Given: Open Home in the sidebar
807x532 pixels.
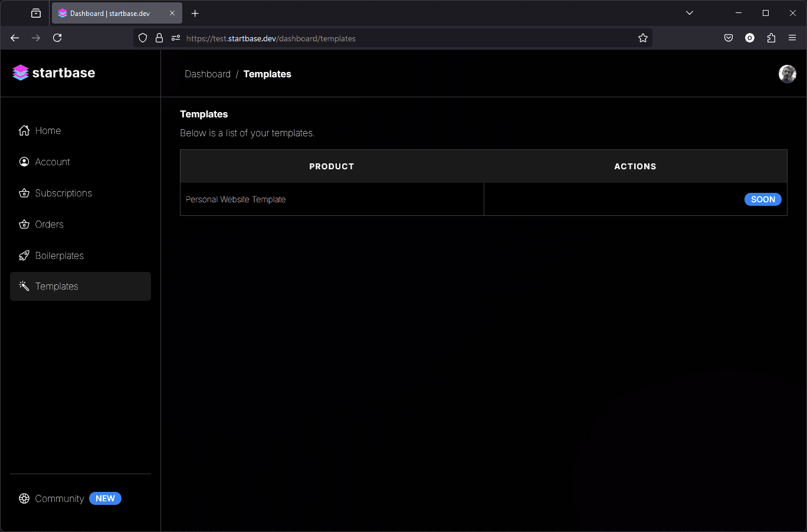Looking at the screenshot, I should pos(80,130).
